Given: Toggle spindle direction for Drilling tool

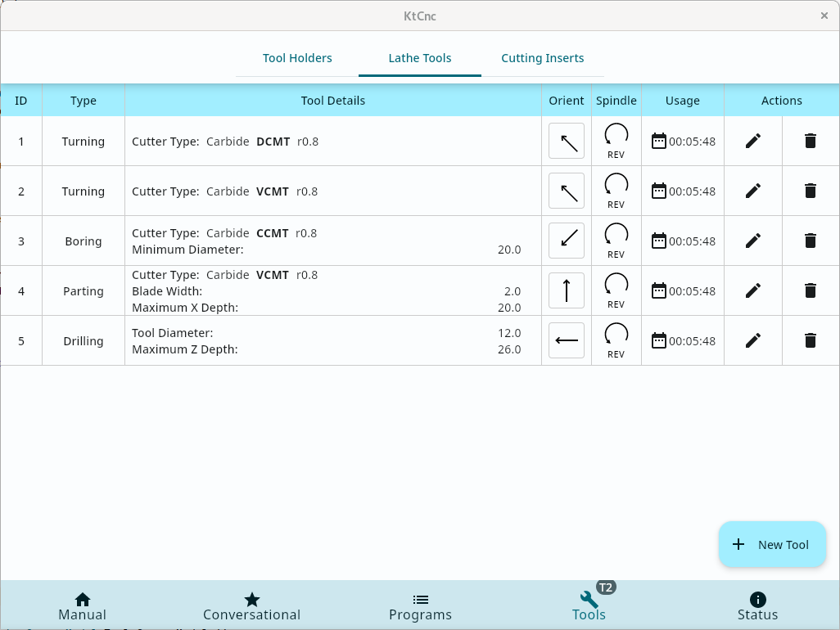Looking at the screenshot, I should click(x=616, y=340).
